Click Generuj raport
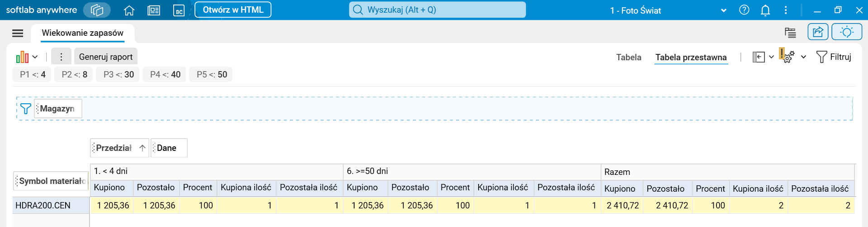Viewport: 868px width, 227px height. (x=106, y=57)
